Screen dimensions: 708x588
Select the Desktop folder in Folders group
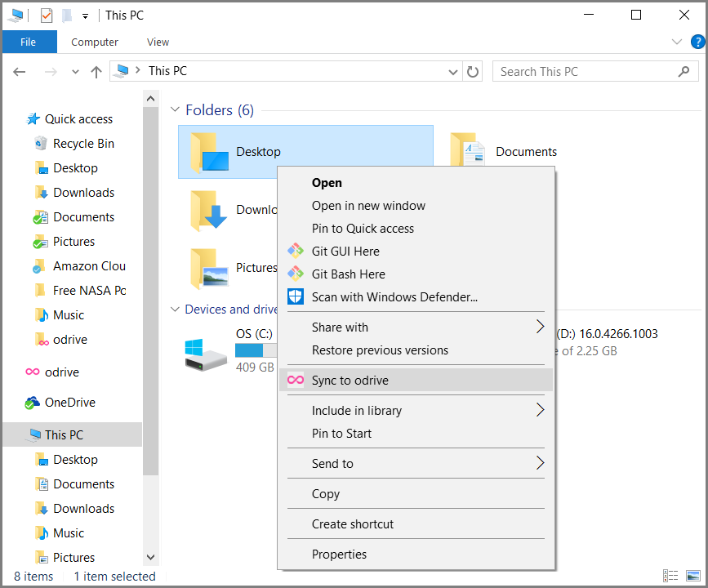(305, 152)
